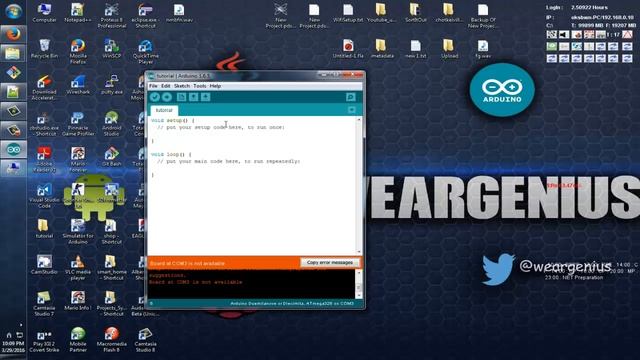Click the Verify checkmark button in Arduino toolbar
This screenshot has height=360, width=640.
(x=155, y=97)
